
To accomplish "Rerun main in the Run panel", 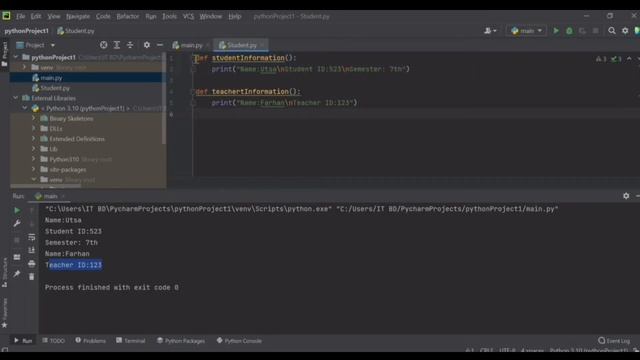I will coord(17,210).
